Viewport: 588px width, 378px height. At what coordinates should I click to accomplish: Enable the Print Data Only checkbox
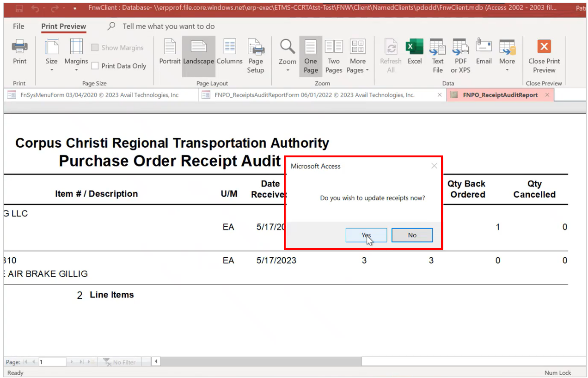(95, 66)
